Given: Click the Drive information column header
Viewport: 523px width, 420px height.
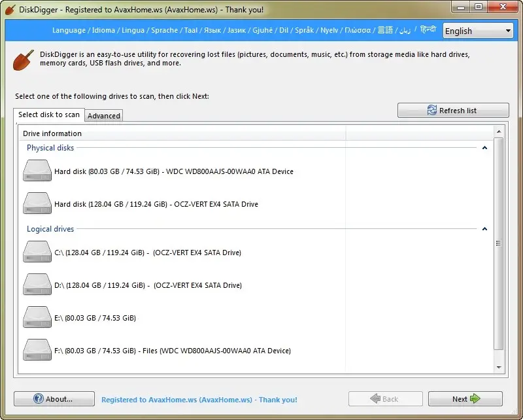Looking at the screenshot, I should 182,133.
